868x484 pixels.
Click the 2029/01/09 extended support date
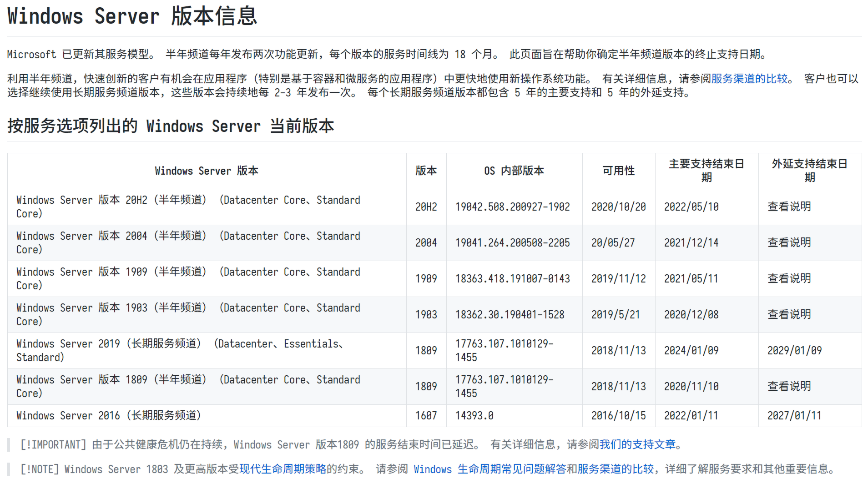tap(795, 351)
